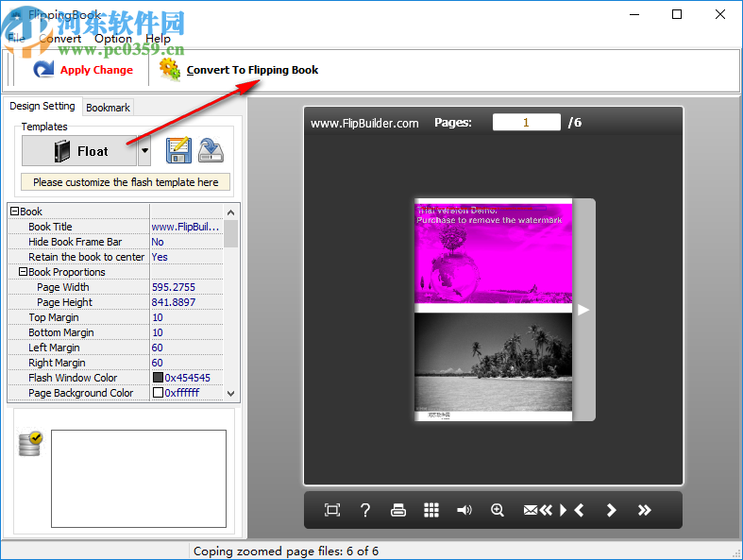Click Convert To Flipping Book
Screen dimensions: 743x560
tap(239, 70)
